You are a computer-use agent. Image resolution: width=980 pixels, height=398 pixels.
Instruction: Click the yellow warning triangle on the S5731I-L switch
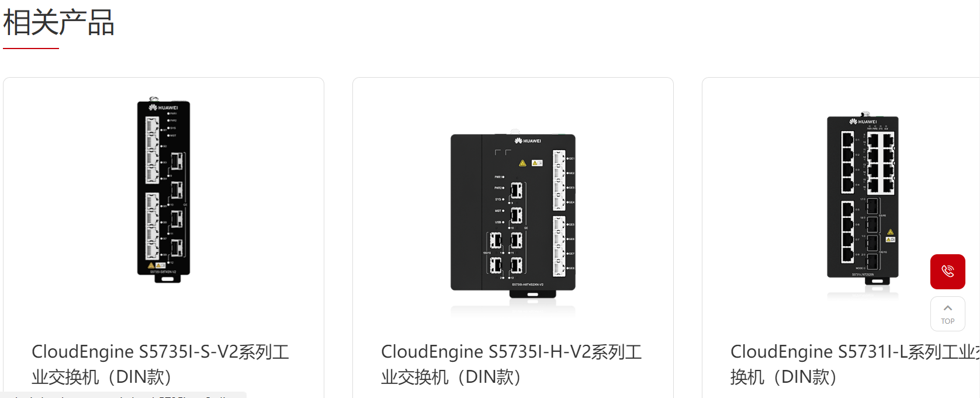890,233
